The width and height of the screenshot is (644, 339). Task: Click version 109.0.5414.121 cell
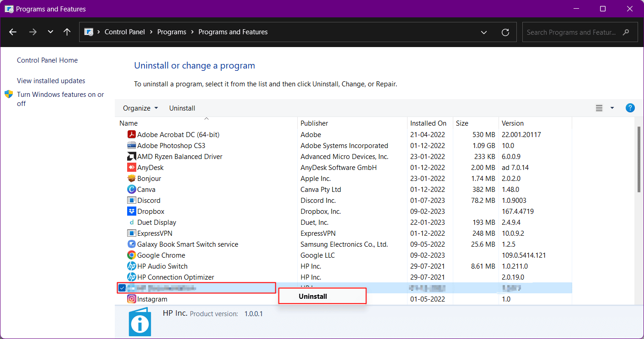coord(524,255)
